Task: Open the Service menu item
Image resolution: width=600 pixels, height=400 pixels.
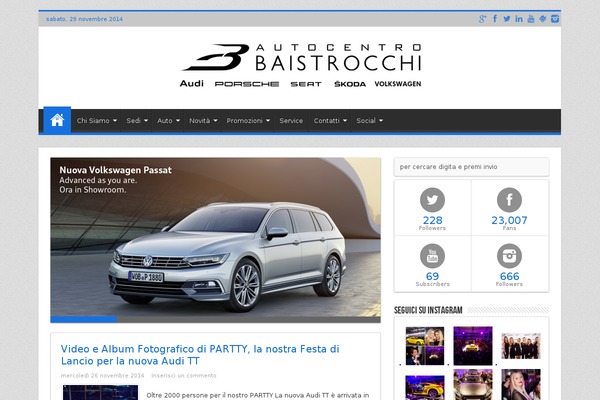Action: pos(291,121)
